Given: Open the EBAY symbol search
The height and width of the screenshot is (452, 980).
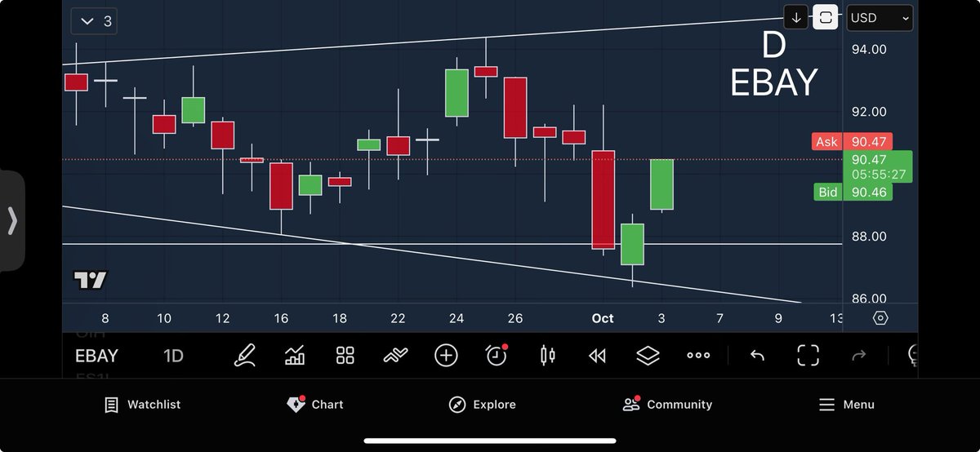Looking at the screenshot, I should click(x=96, y=356).
